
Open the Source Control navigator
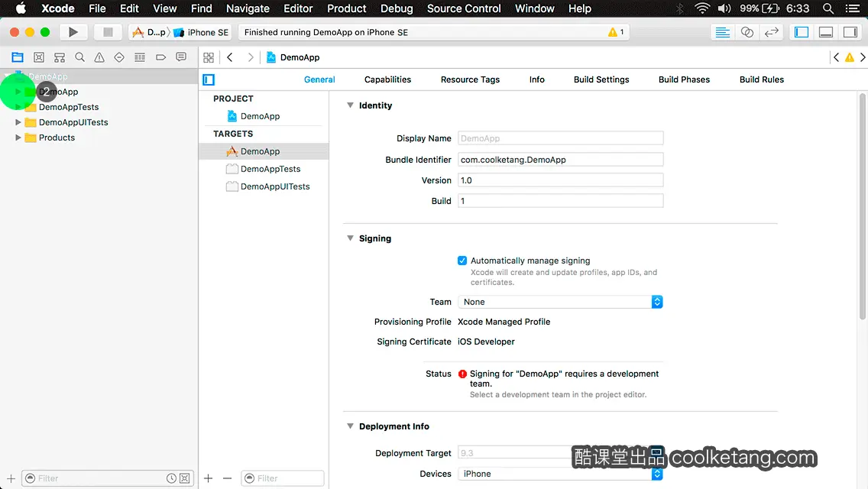click(x=39, y=57)
